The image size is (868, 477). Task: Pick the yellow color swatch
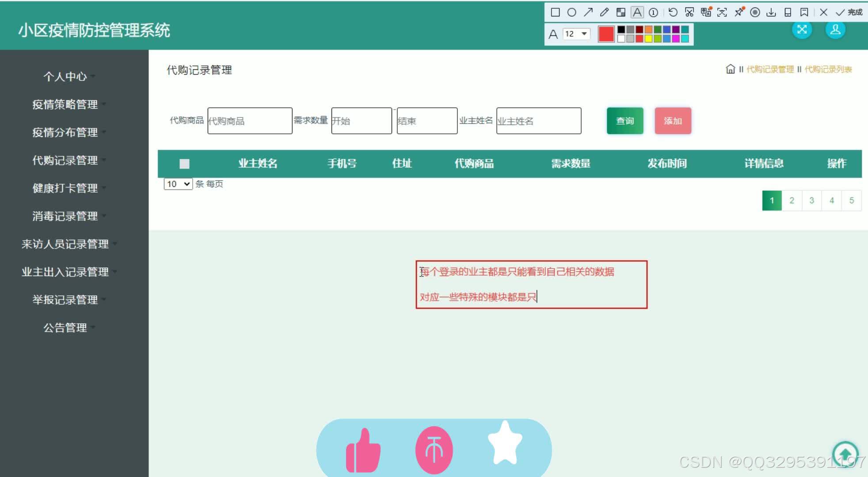click(x=648, y=38)
